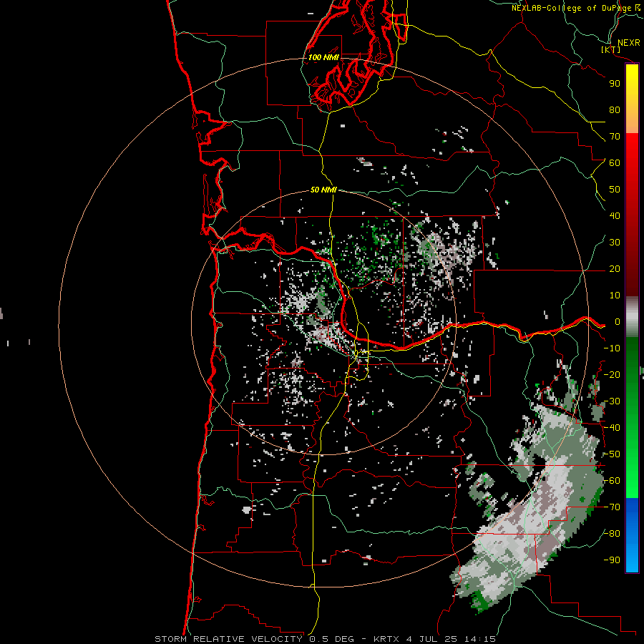This screenshot has height=644, width=644.
Task: Click the NEXLAB-College of DuPage title text
Action: tap(575, 8)
